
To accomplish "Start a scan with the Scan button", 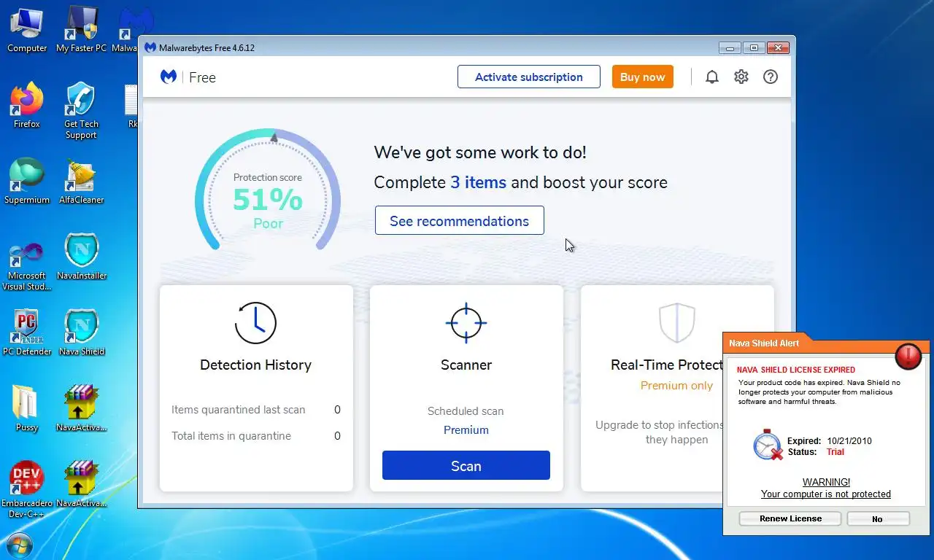I will 466,465.
